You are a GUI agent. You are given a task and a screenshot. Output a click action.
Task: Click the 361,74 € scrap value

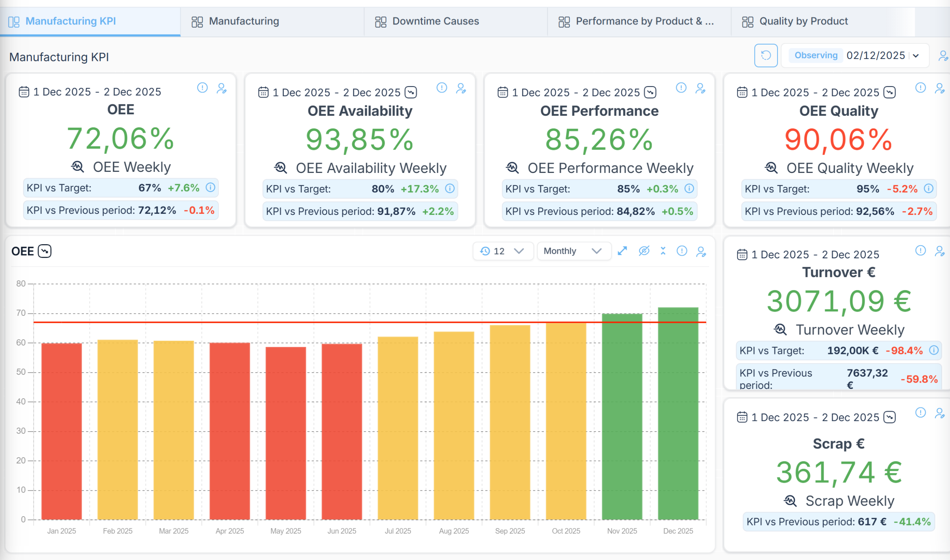coord(839,472)
